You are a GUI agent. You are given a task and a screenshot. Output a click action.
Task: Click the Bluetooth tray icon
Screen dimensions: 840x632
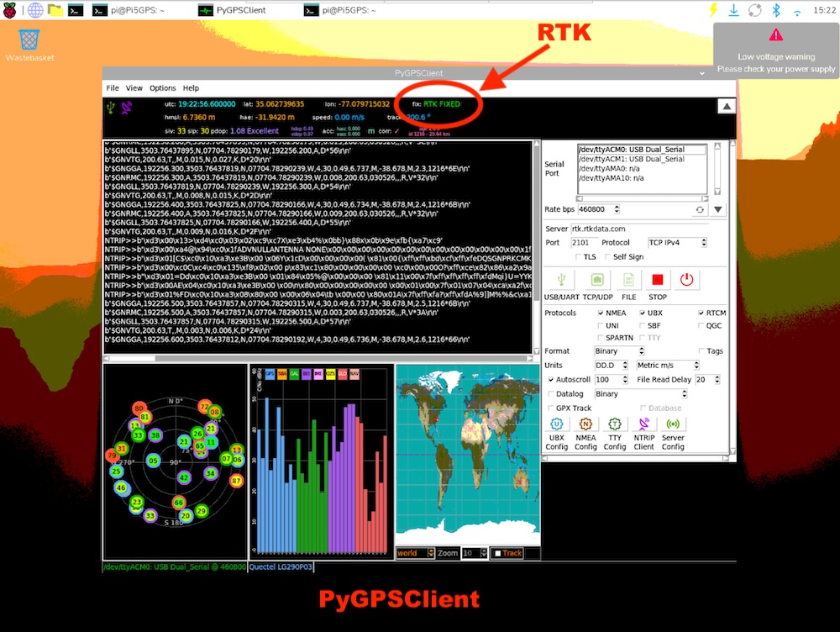click(x=775, y=9)
